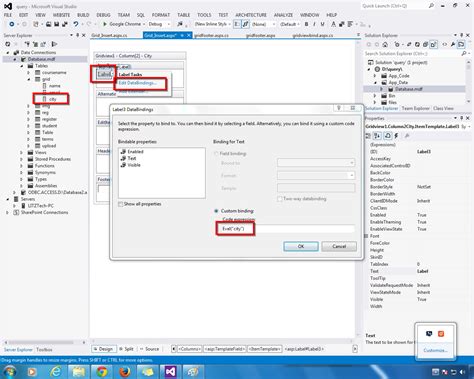Switch to the Class View tab
The height and width of the screenshot is (379, 474).
(x=443, y=108)
